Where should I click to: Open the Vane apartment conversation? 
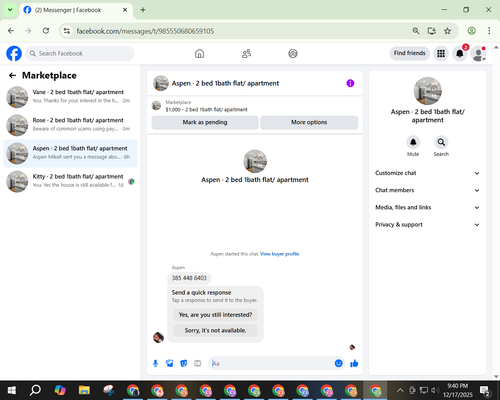(70, 97)
